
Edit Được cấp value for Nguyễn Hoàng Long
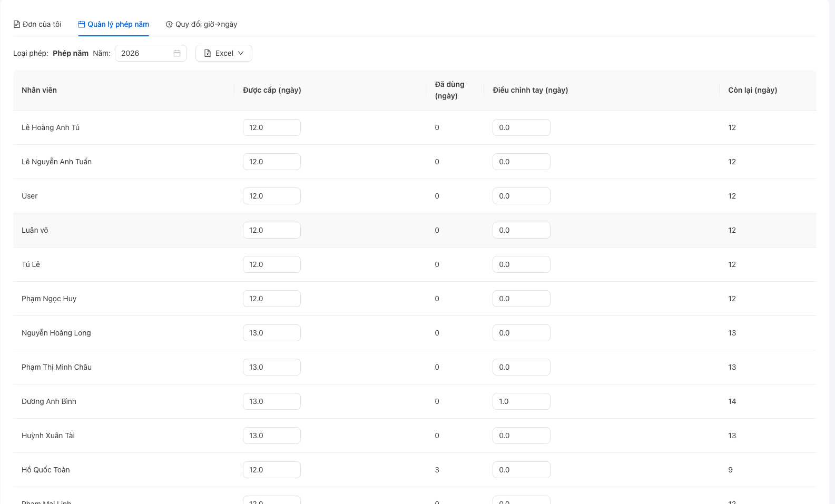272,333
